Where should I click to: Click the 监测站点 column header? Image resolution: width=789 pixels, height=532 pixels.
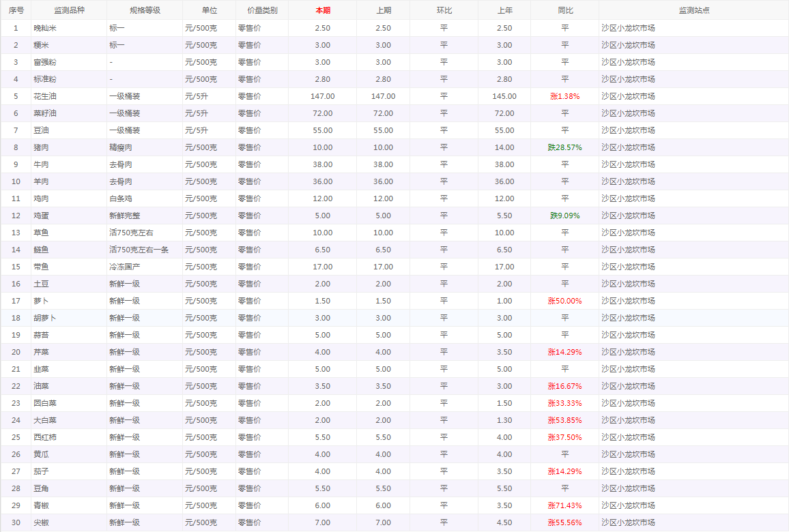(693, 10)
